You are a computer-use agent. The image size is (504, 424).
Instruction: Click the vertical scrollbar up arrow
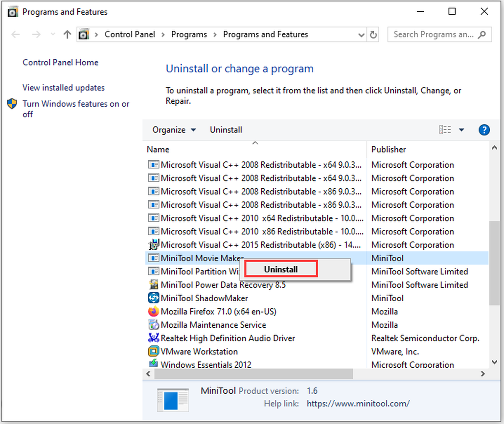[494, 148]
